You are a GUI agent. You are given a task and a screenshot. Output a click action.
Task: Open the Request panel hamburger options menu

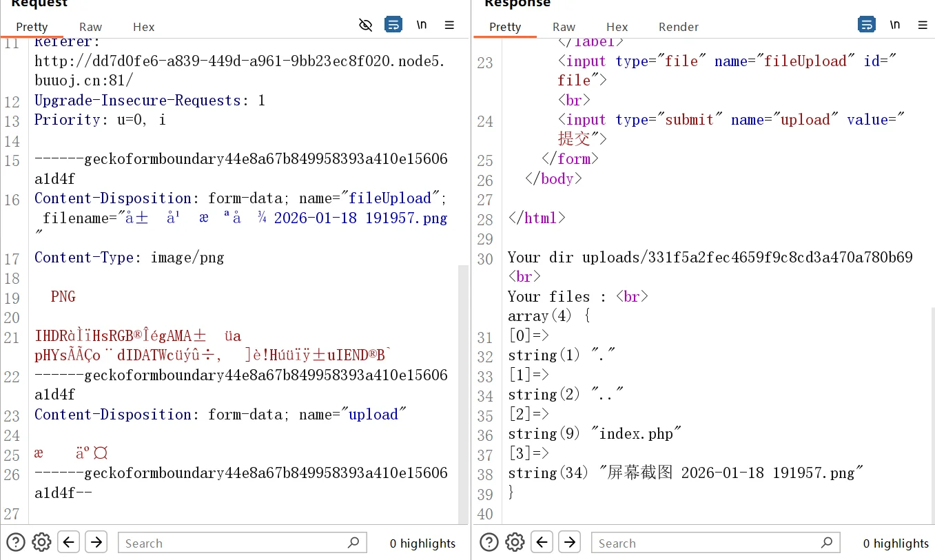pos(449,25)
